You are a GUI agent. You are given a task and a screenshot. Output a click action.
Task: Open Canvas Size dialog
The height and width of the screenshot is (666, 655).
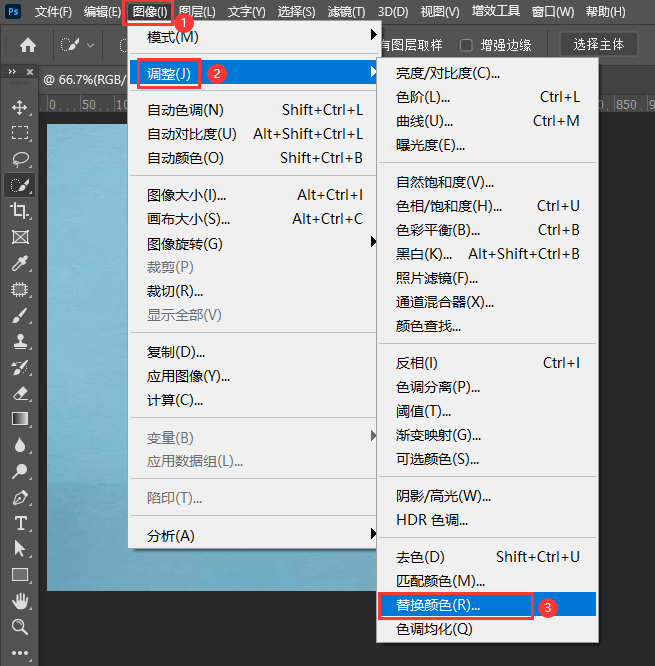pyautogui.click(x=254, y=219)
